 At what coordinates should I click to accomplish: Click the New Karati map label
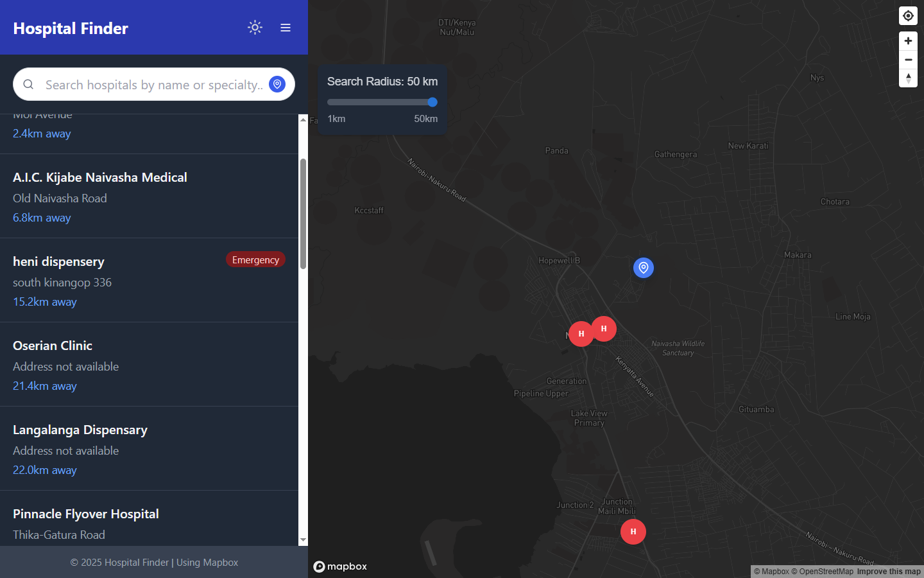coord(748,146)
